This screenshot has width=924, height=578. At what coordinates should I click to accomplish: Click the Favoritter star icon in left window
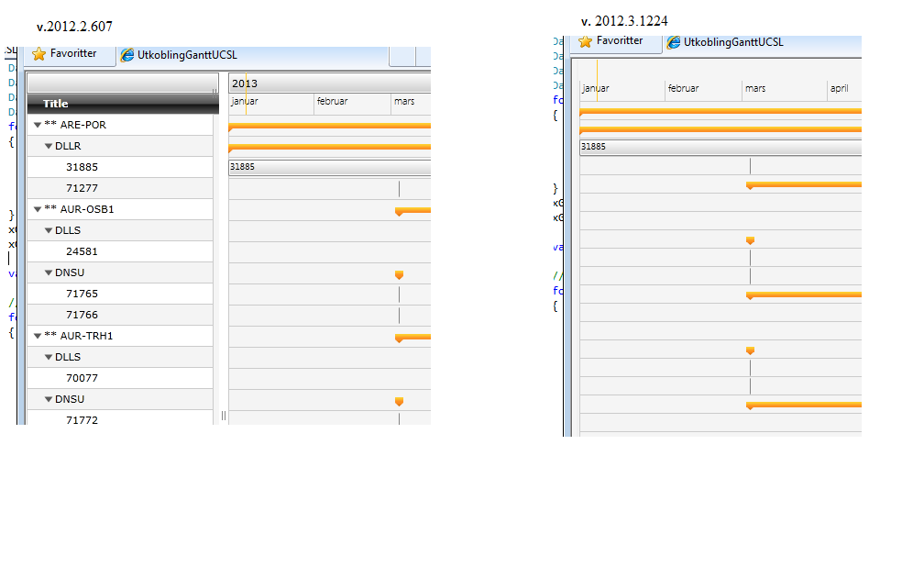[38, 54]
